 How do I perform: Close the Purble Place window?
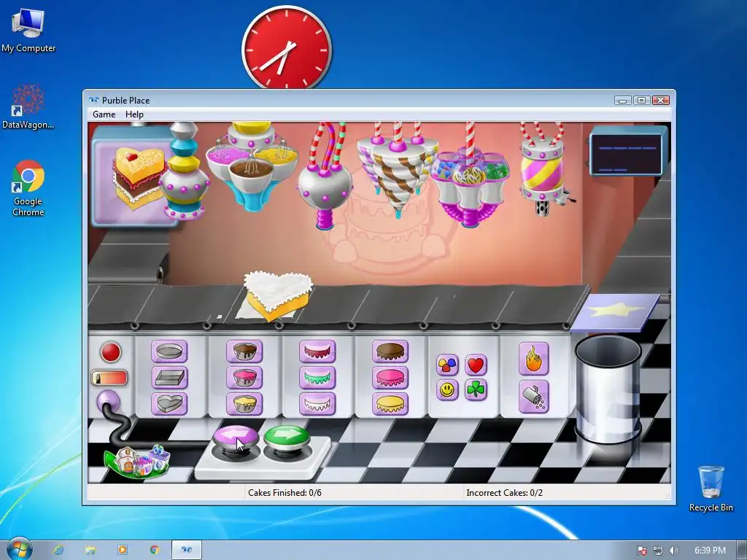click(661, 101)
